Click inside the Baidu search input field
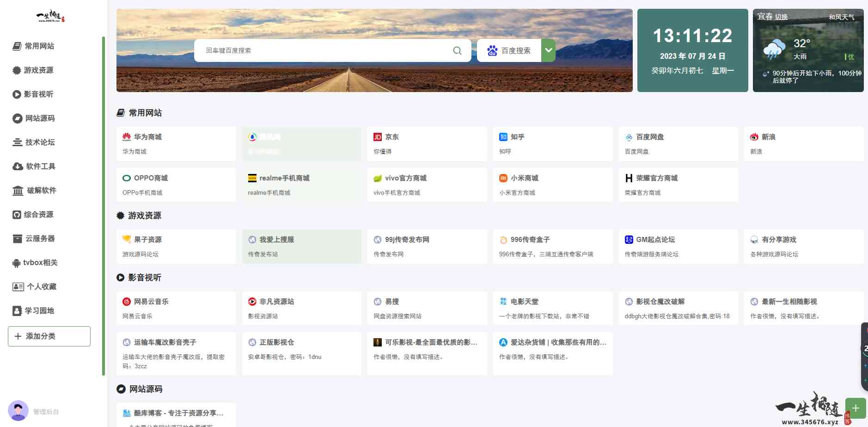 pos(324,50)
